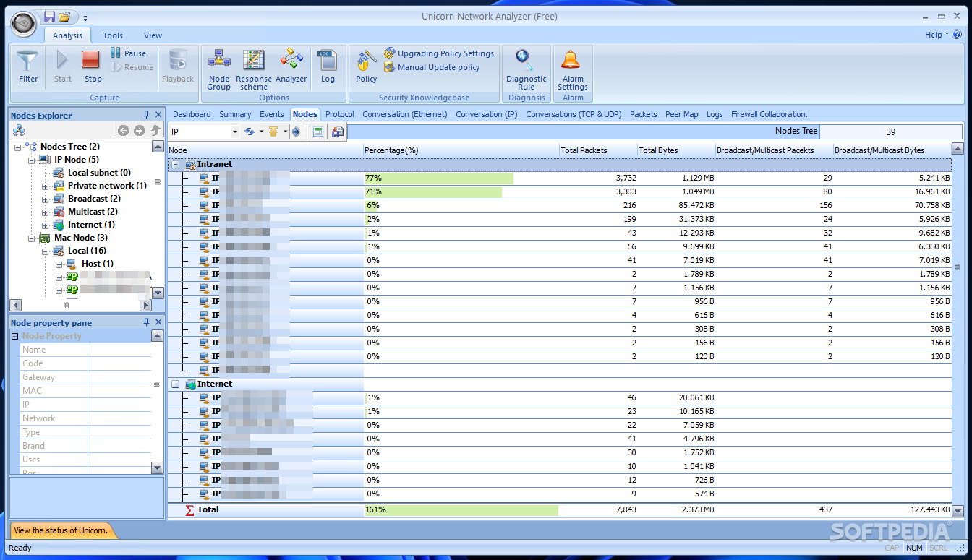Pin the Node property pane
Screen dimensions: 972x560
(x=147, y=322)
